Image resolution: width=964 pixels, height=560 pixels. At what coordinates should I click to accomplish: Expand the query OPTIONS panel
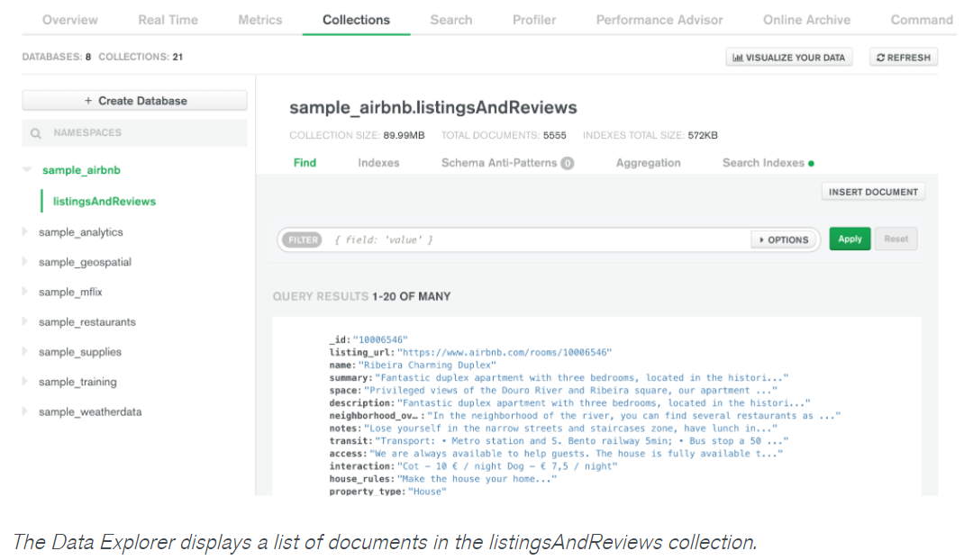pos(782,239)
